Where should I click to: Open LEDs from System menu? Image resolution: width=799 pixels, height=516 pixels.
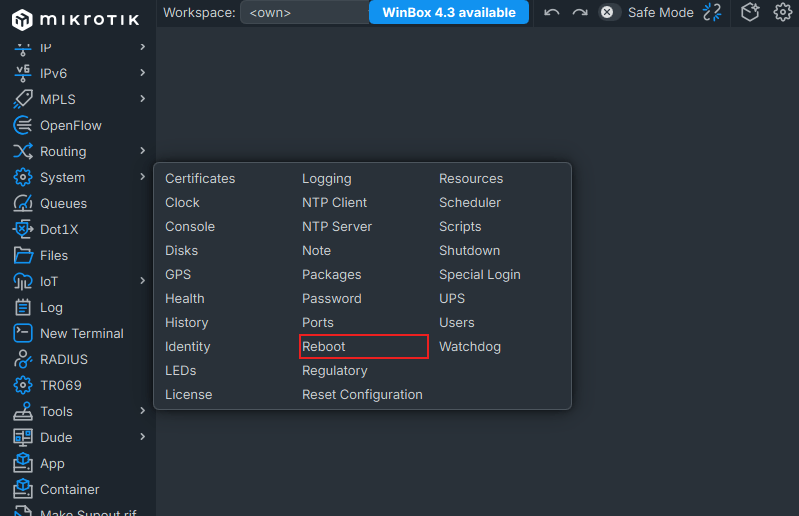(180, 371)
